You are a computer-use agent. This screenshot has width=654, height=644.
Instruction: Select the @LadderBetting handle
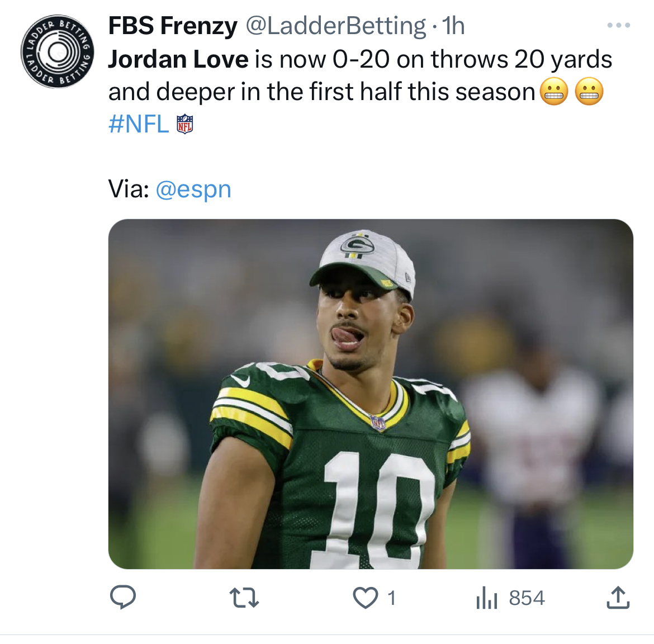336,26
